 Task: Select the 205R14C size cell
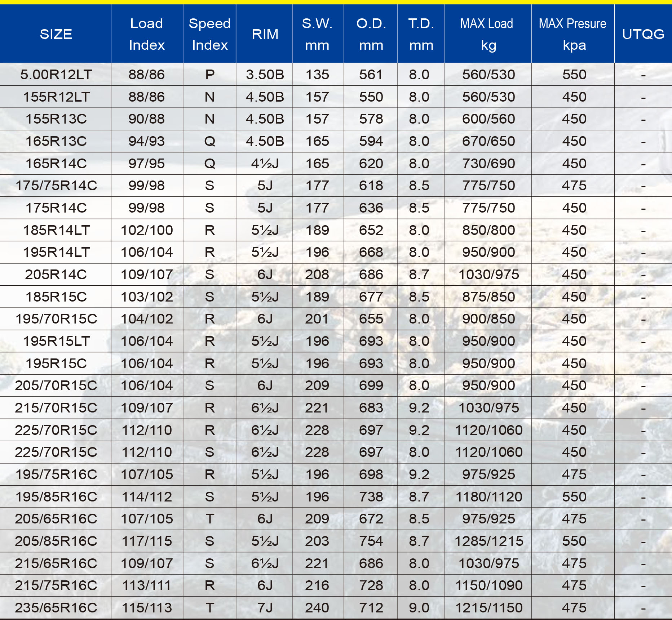point(56,275)
